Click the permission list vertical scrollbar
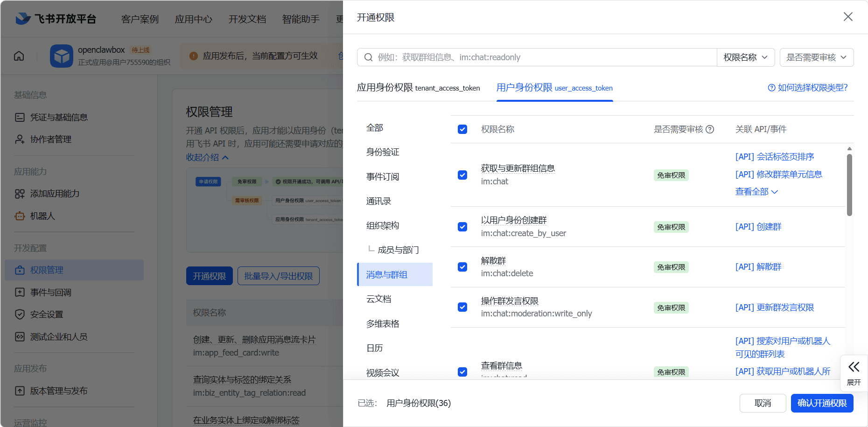The height and width of the screenshot is (427, 868). click(849, 185)
